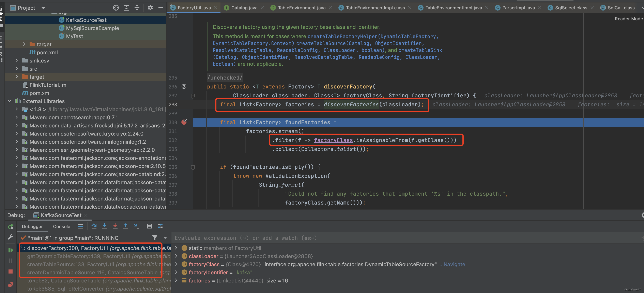The height and width of the screenshot is (293, 644).
Task: Hide the Project panel with minus icon
Action: pos(161,8)
